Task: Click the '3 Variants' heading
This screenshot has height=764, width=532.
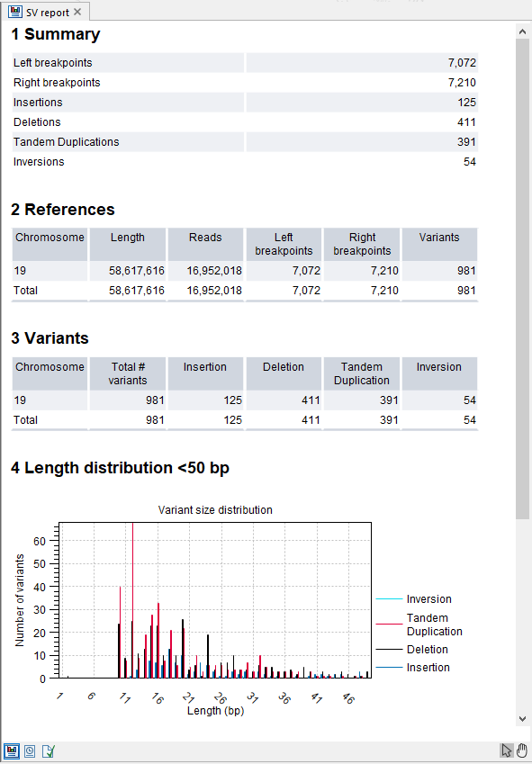Action: 50,338
